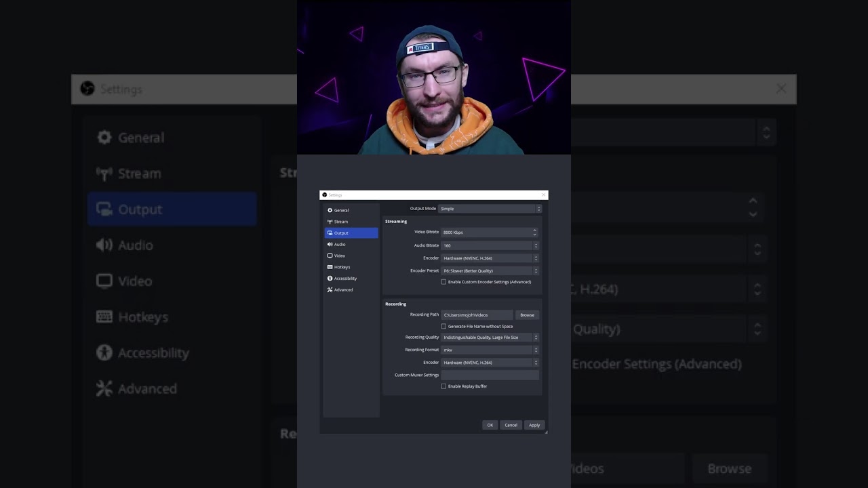
Task: Enable Custom Encoder Settings (Advanced) checkbox in center dialog
Action: click(443, 282)
